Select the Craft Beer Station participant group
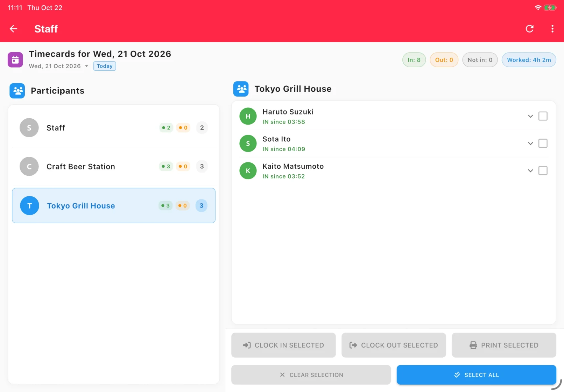 pyautogui.click(x=114, y=167)
